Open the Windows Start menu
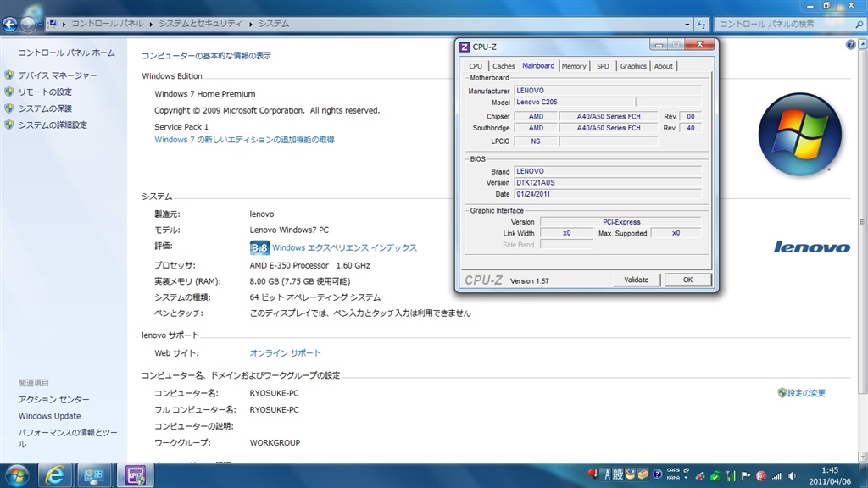Viewport: 868px width, 488px height. [x=17, y=475]
